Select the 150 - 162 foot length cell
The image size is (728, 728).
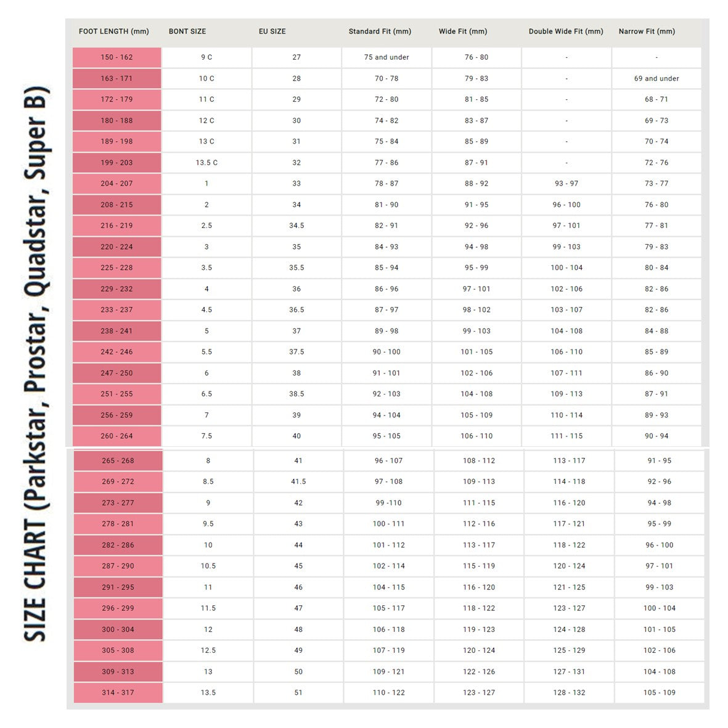[117, 57]
